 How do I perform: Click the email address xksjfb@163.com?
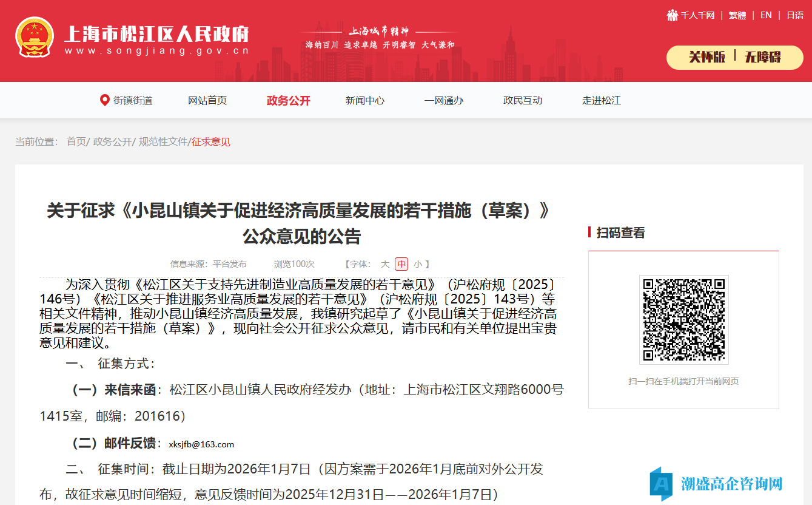point(201,444)
